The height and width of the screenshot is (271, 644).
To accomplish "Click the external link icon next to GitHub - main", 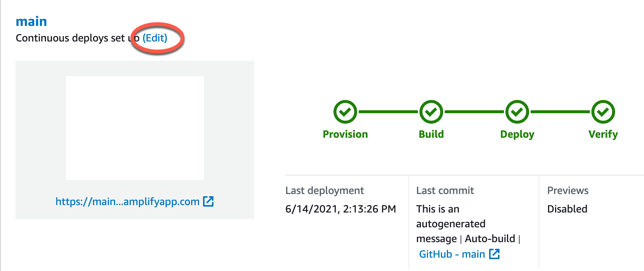I will pyautogui.click(x=495, y=254).
